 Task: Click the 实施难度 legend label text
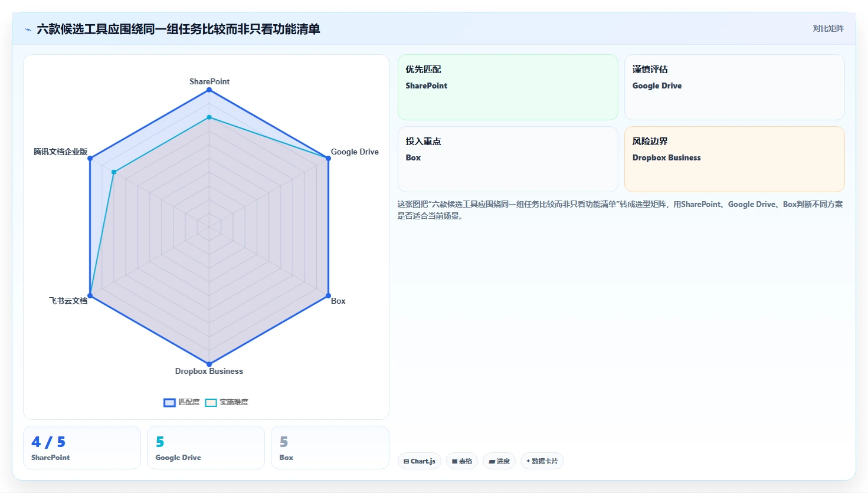(x=234, y=402)
